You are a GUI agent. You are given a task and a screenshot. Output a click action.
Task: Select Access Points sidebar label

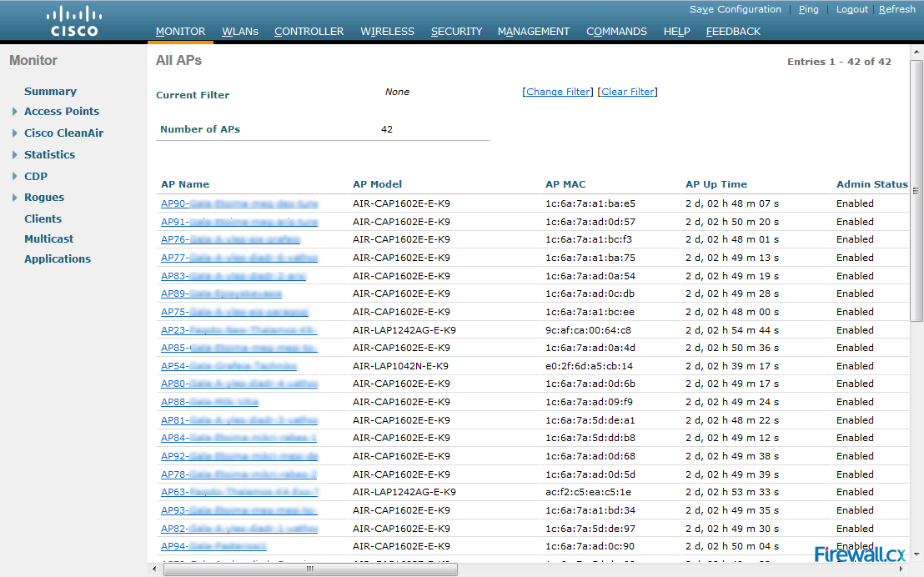click(61, 112)
